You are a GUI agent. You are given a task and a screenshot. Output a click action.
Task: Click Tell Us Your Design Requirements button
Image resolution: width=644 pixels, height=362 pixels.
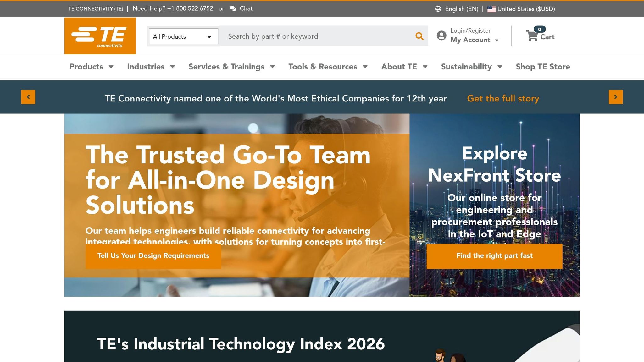[x=153, y=256]
